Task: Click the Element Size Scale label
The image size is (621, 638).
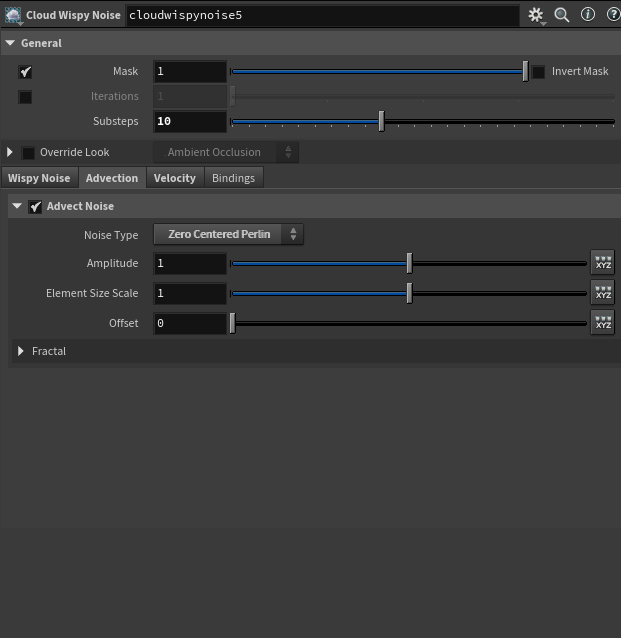Action: coord(92,293)
